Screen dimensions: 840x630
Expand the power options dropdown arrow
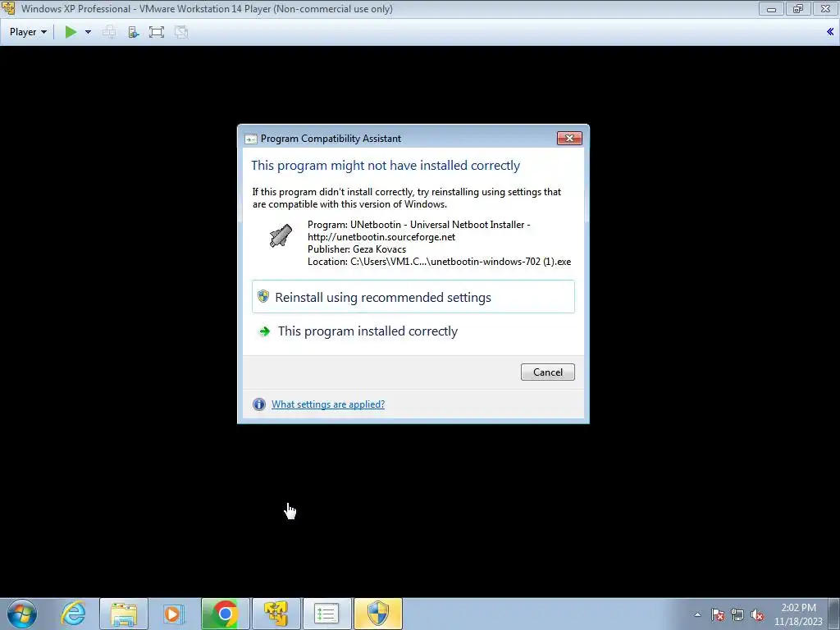tap(88, 32)
